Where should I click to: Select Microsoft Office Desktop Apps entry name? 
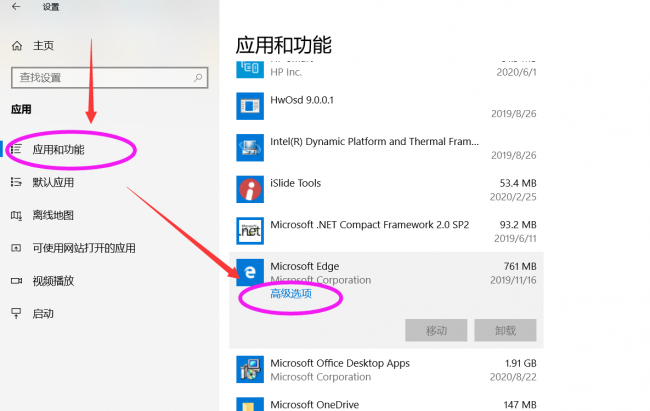340,363
